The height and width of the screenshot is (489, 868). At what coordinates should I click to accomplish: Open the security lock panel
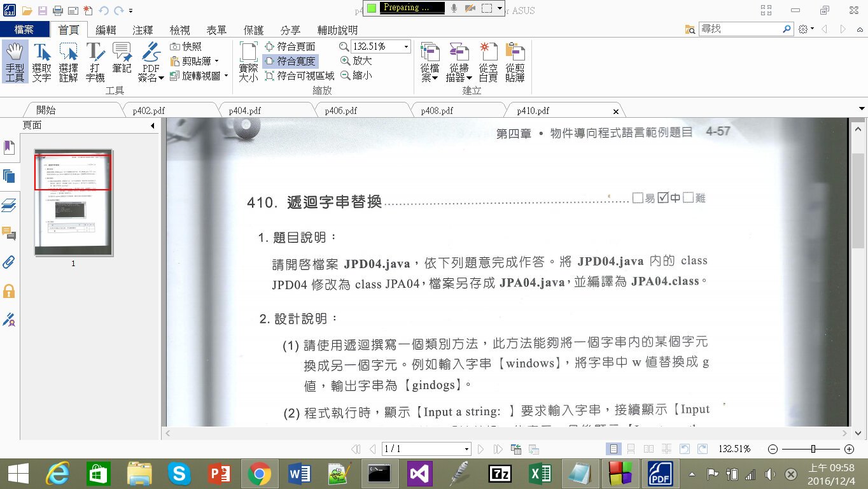pos(9,291)
